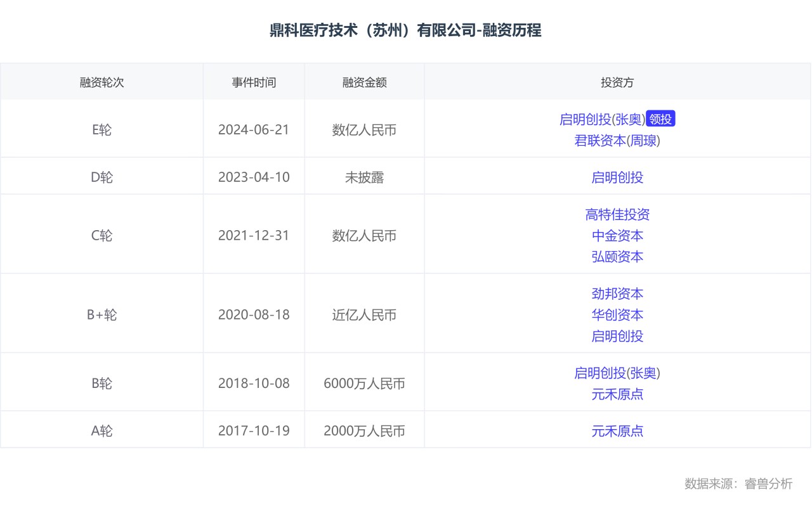Click the 融资轮次 column header
Screen dimensions: 812x516
tap(101, 82)
